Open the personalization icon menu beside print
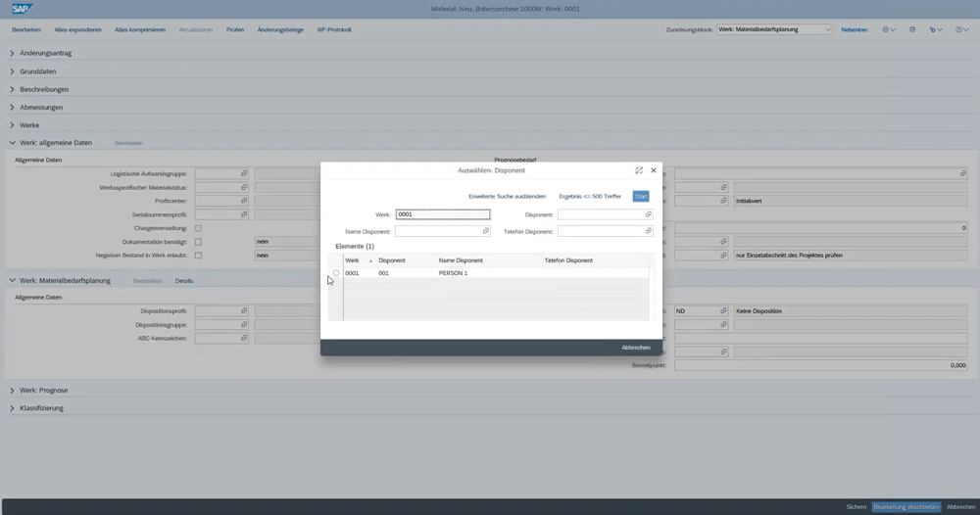The height and width of the screenshot is (515, 980). coord(935,29)
